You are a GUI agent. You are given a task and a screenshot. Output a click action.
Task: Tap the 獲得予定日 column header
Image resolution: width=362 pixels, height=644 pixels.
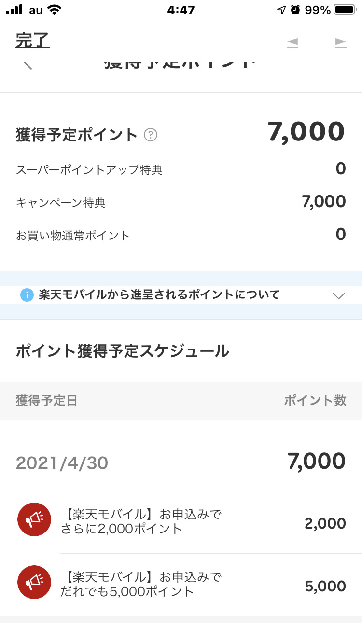pyautogui.click(x=46, y=400)
